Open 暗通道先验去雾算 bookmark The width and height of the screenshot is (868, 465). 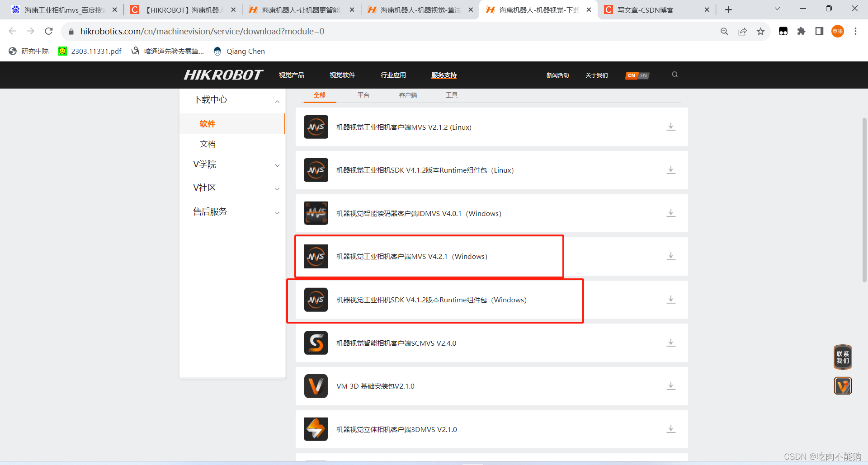(x=168, y=51)
